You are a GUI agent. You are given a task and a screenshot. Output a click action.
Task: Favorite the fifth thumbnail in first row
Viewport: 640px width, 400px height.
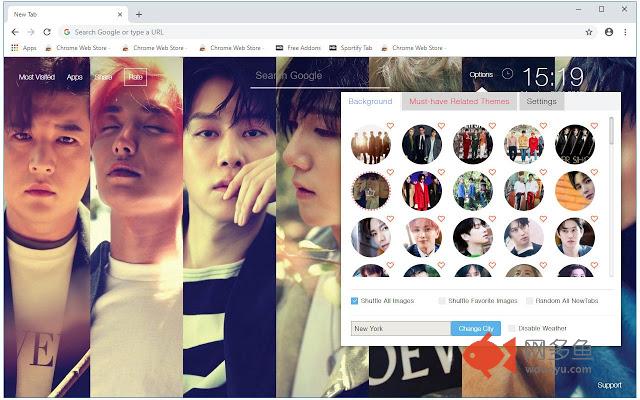pyautogui.click(x=594, y=126)
